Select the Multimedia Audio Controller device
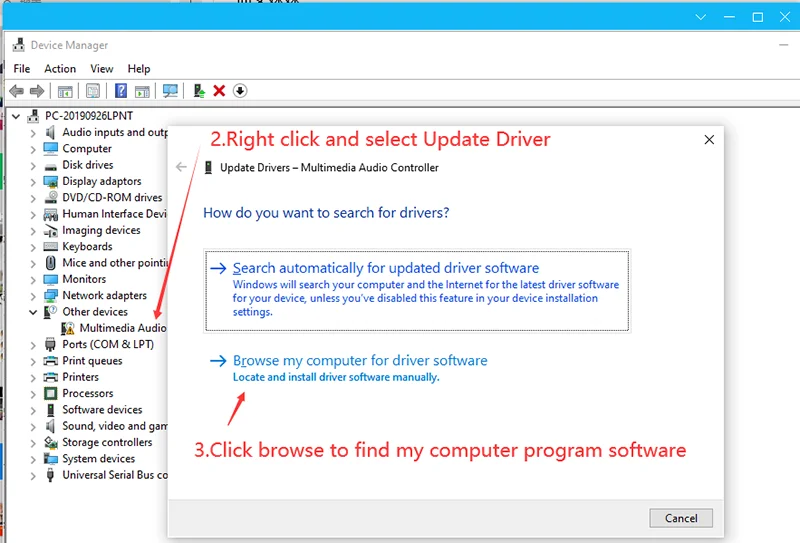Viewport: 800px width, 543px height. (x=122, y=328)
